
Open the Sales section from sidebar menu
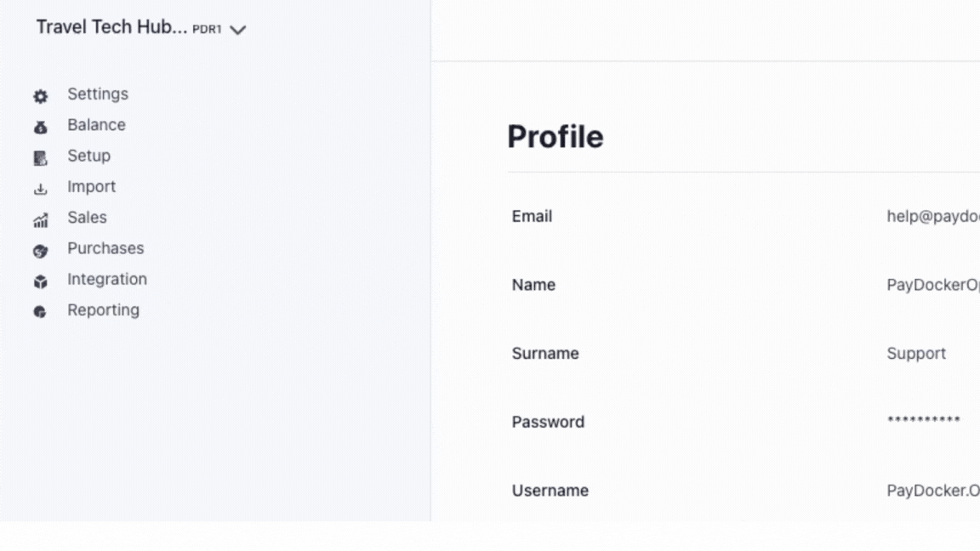[x=87, y=218]
